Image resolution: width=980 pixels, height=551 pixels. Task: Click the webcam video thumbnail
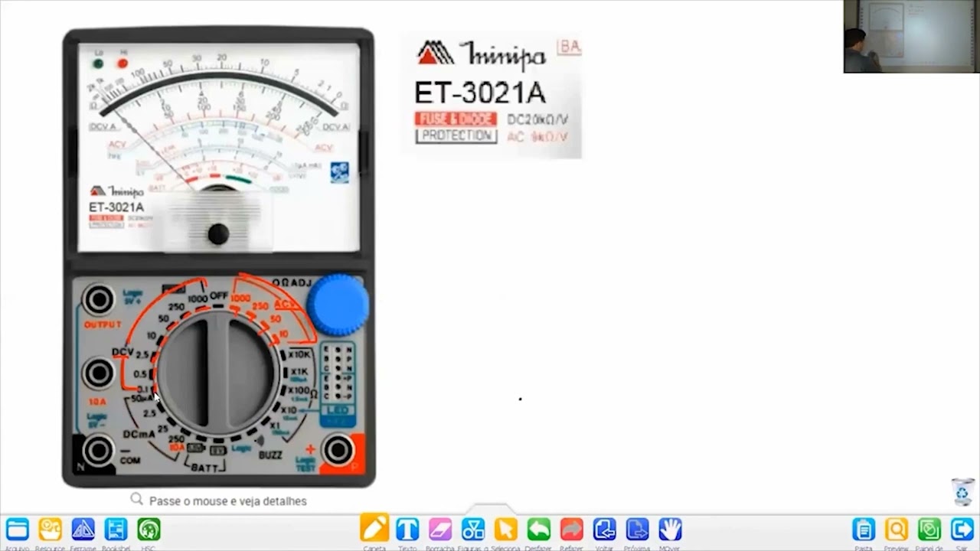point(911,36)
